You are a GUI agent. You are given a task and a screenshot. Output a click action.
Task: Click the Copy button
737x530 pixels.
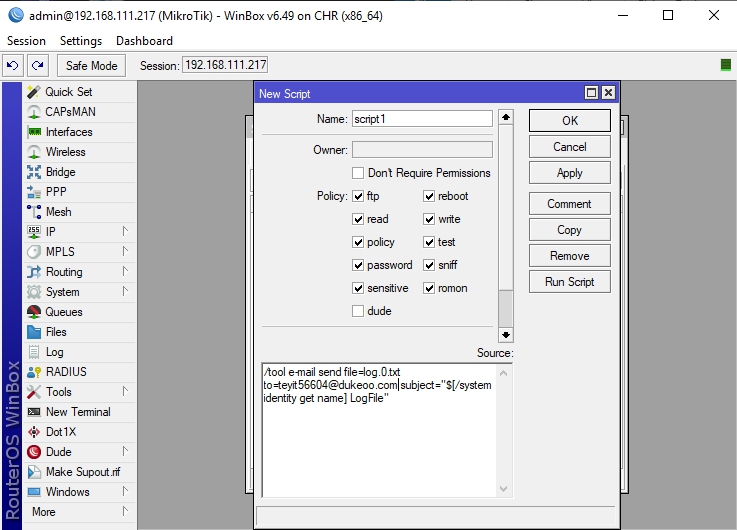(570, 230)
